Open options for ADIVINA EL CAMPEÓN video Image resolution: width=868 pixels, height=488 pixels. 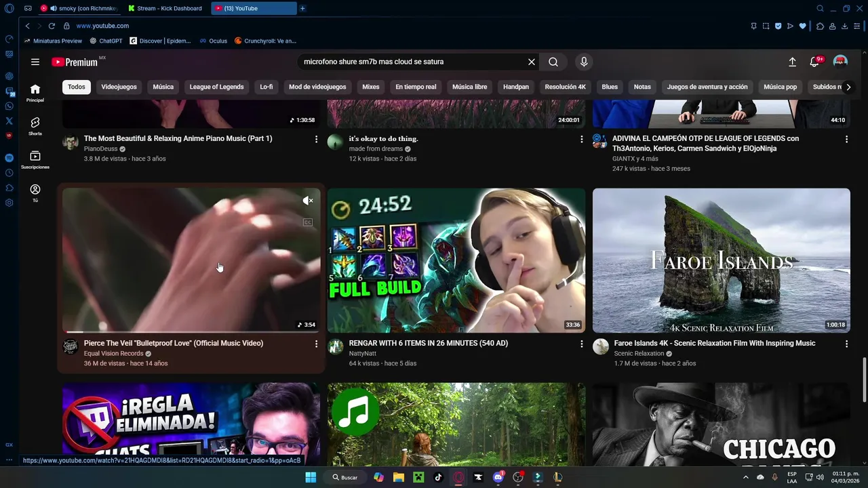click(846, 139)
